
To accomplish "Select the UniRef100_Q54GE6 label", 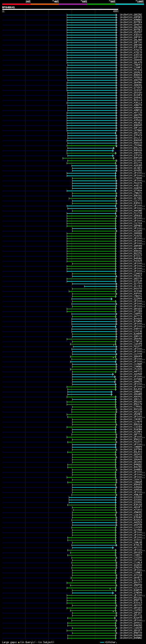I will pyautogui.click(x=131, y=216).
